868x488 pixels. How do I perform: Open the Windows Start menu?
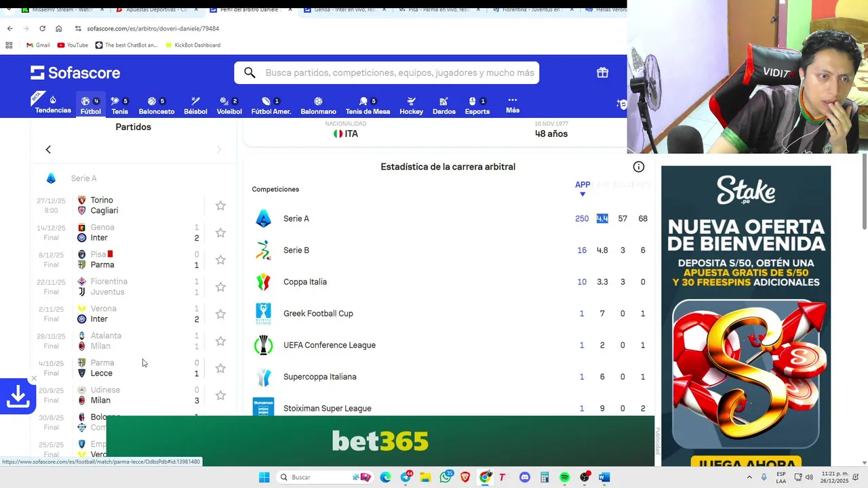264,477
